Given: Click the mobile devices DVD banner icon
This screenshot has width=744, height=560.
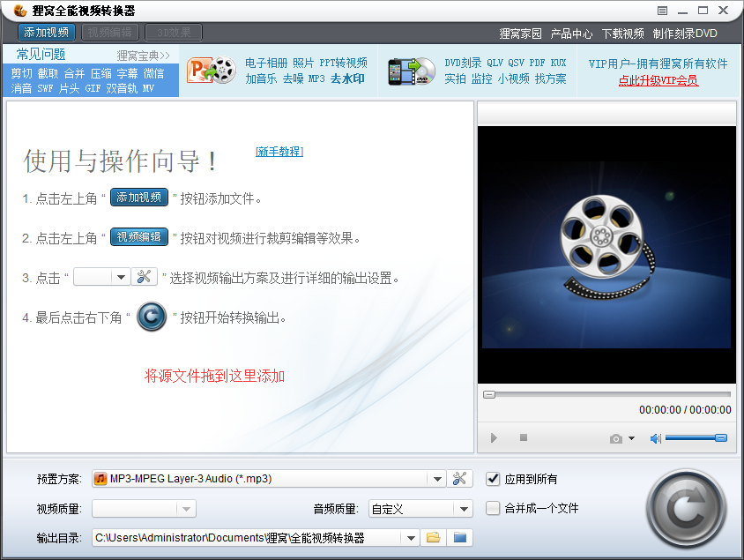Looking at the screenshot, I should tap(411, 71).
